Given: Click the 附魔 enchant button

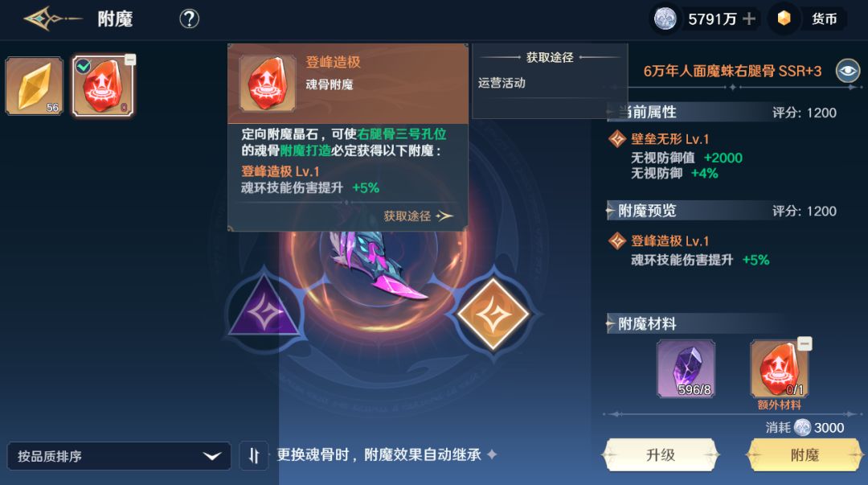Looking at the screenshot, I should coord(805,455).
